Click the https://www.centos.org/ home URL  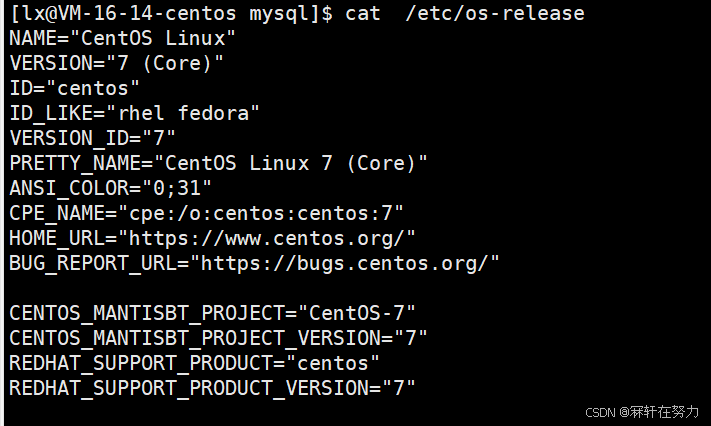tap(267, 238)
